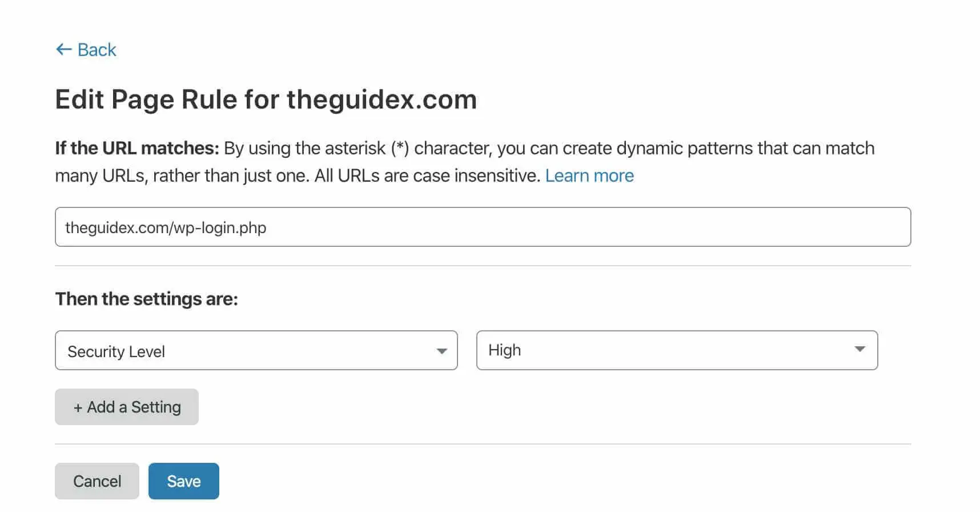Cancel editing the page rule
Screen dimensions: 980x512
pyautogui.click(x=97, y=481)
